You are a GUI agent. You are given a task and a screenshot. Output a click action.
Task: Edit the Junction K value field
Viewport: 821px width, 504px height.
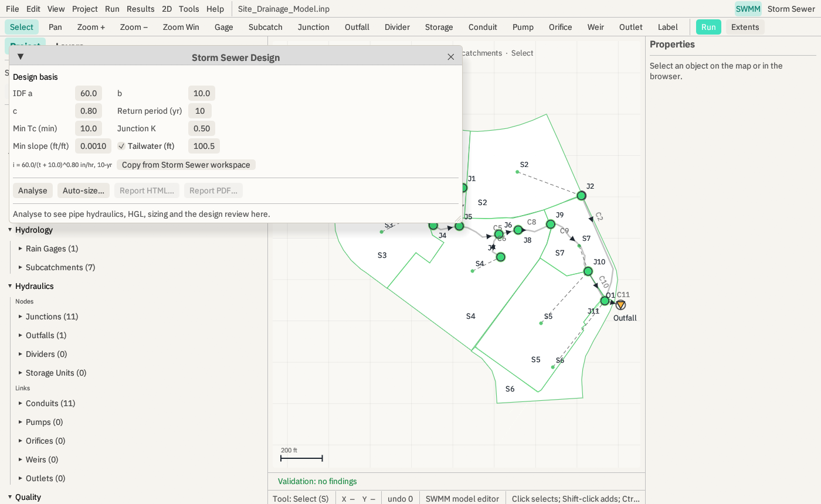(x=202, y=128)
